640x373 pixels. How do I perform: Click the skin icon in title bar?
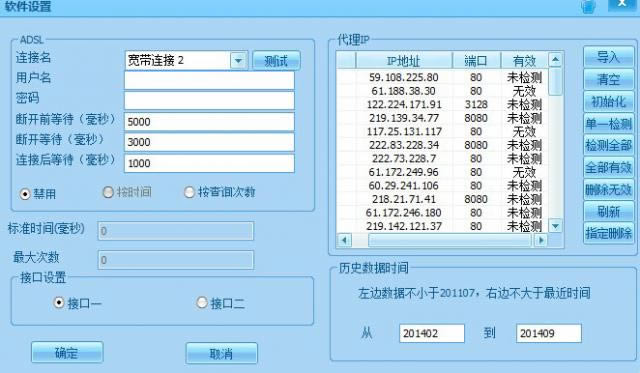pyautogui.click(x=588, y=6)
